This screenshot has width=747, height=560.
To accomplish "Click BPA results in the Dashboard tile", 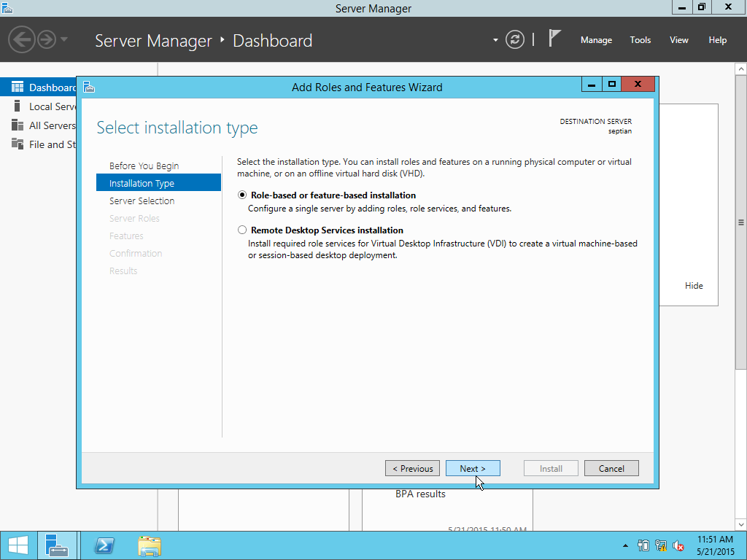I will (x=420, y=494).
